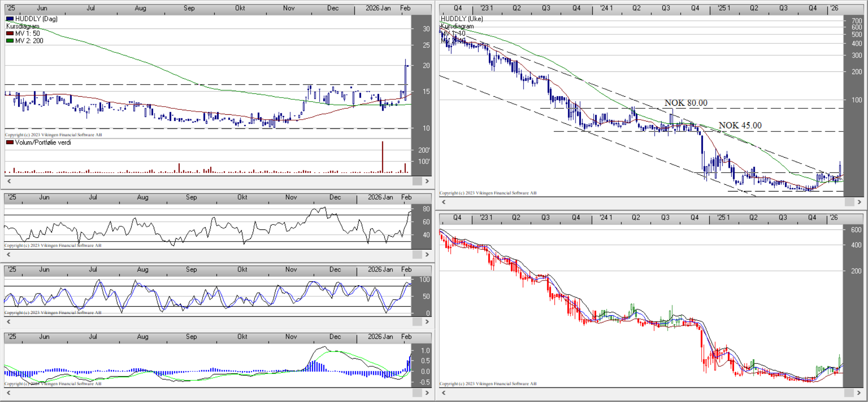Image resolution: width=868 pixels, height=402 pixels.
Task: Click the weekly chart's horizontal scrollbar thumb
Action: point(849,202)
